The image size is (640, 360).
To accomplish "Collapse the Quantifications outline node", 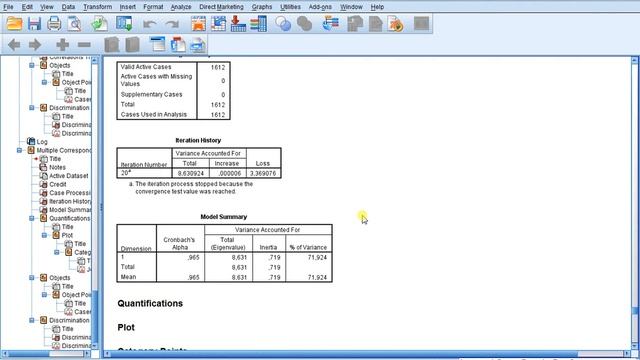I will (x=32, y=218).
